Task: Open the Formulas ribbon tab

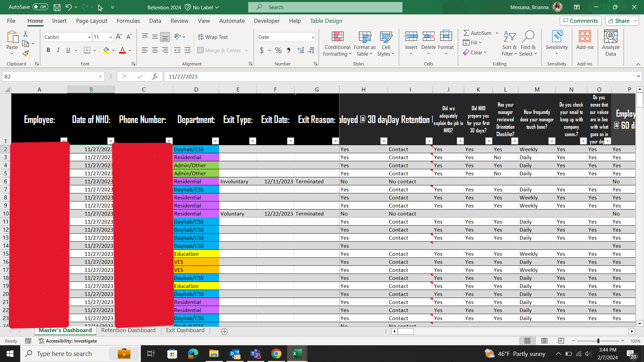Action: click(128, 21)
